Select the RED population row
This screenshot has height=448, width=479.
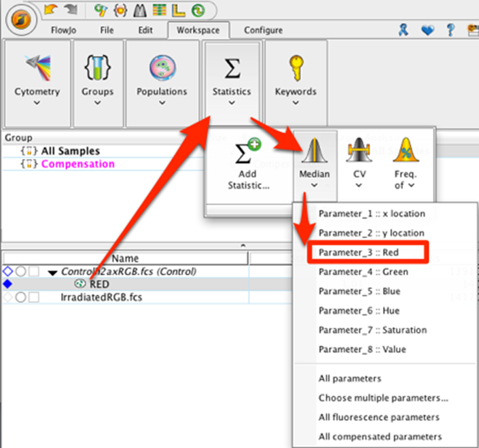pyautogui.click(x=100, y=284)
